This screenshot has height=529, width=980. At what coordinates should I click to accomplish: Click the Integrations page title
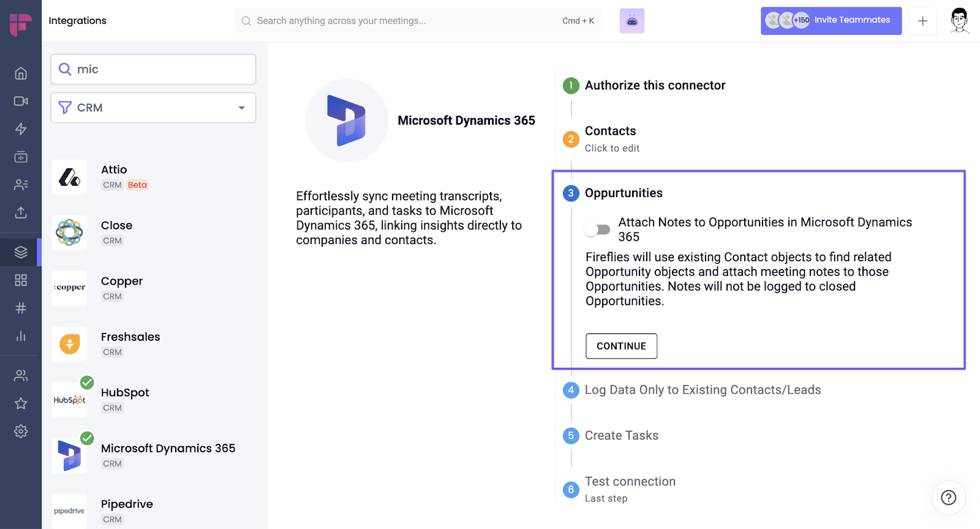(77, 21)
